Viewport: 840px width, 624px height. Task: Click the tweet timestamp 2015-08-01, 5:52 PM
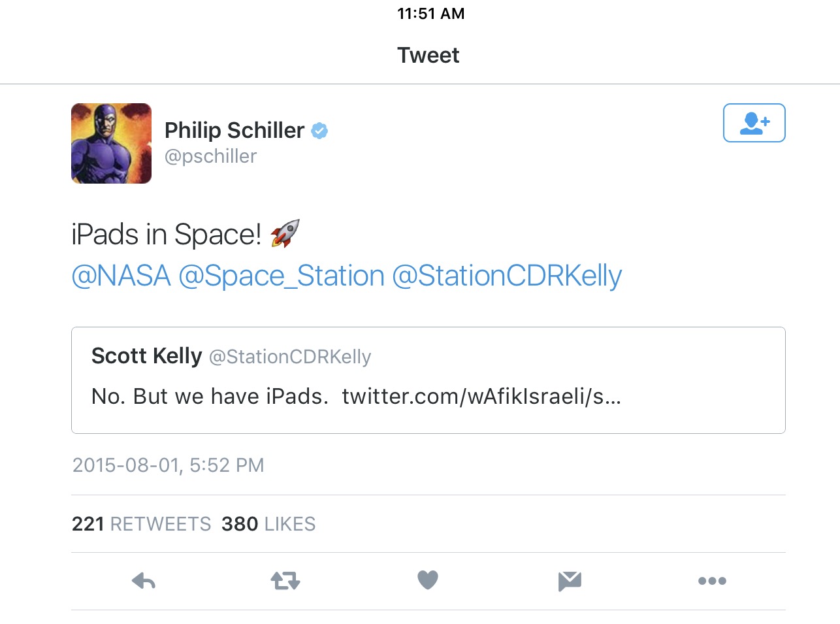click(168, 465)
